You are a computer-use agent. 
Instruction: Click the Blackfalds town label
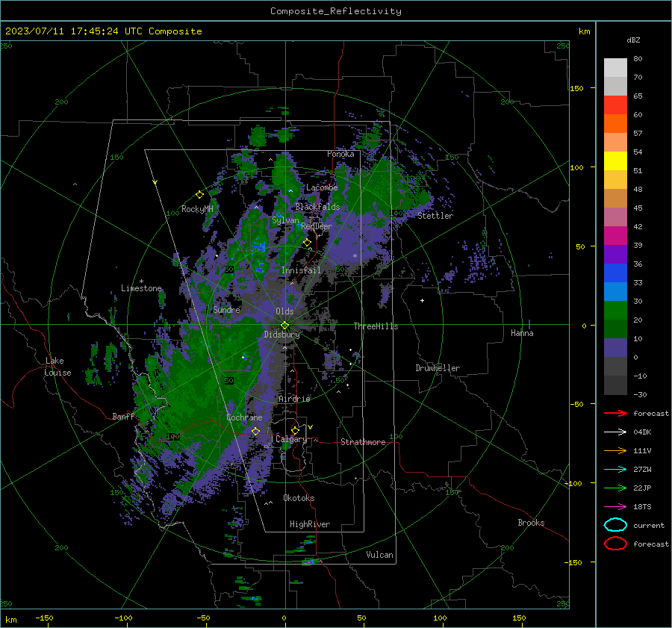pyautogui.click(x=317, y=207)
